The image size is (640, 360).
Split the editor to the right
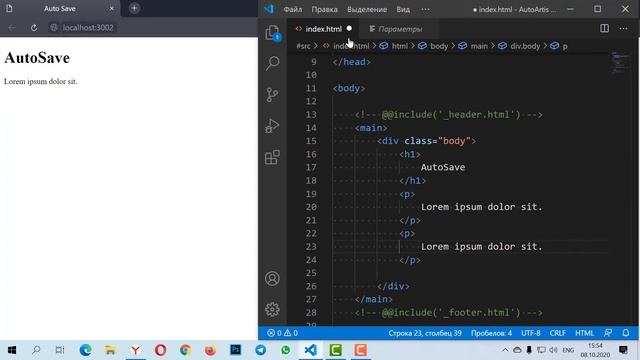point(604,28)
